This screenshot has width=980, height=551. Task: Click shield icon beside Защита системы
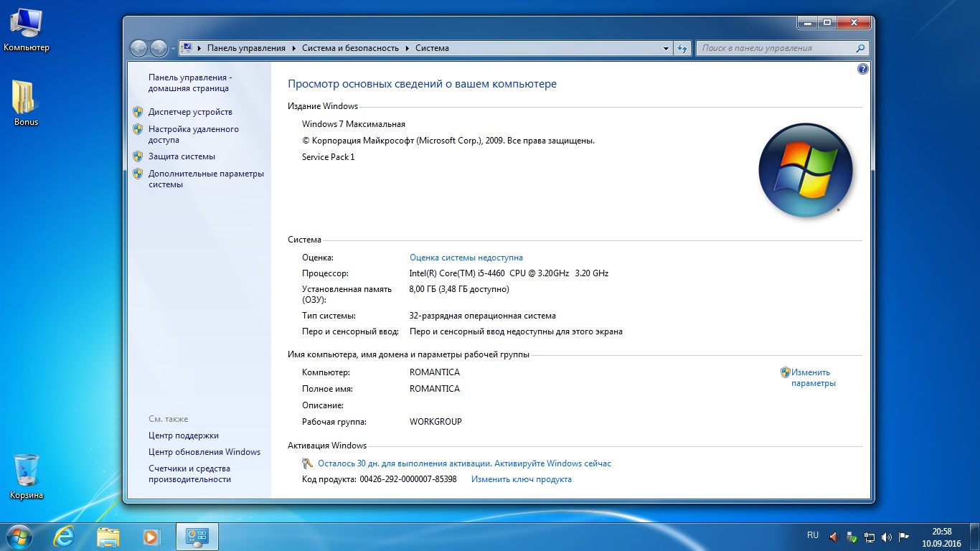click(x=138, y=156)
